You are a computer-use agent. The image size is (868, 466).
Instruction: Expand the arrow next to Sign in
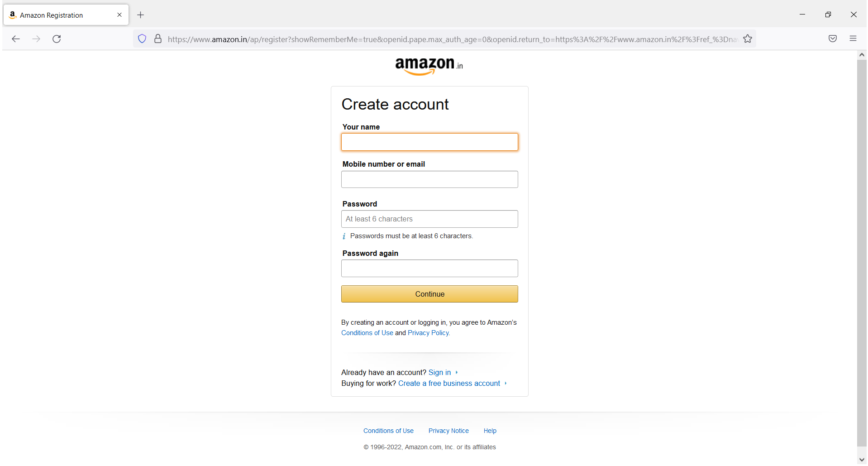(x=456, y=372)
